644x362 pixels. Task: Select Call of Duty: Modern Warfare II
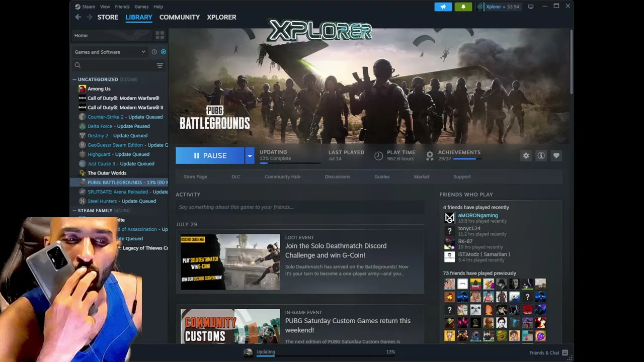coord(125,108)
